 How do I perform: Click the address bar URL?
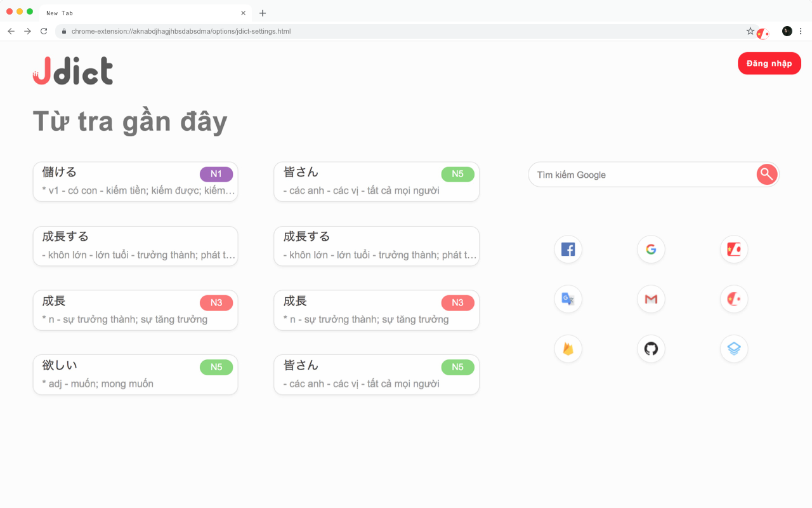181,31
